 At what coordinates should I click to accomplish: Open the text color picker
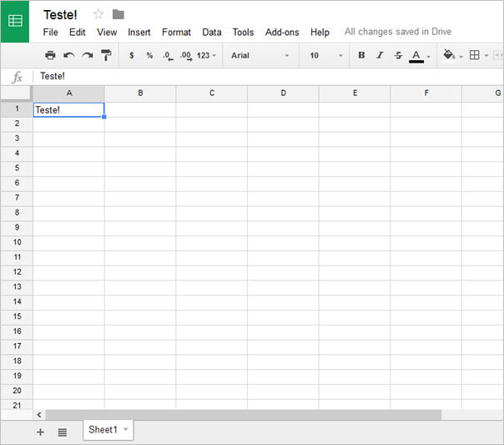[x=416, y=56]
